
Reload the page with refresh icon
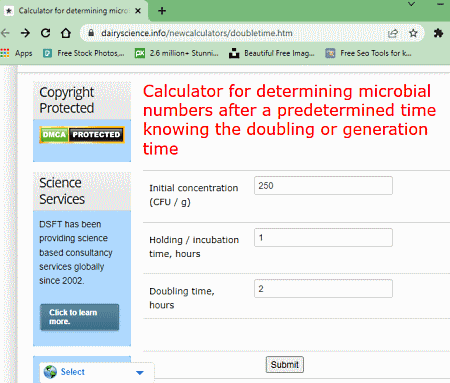[x=45, y=33]
